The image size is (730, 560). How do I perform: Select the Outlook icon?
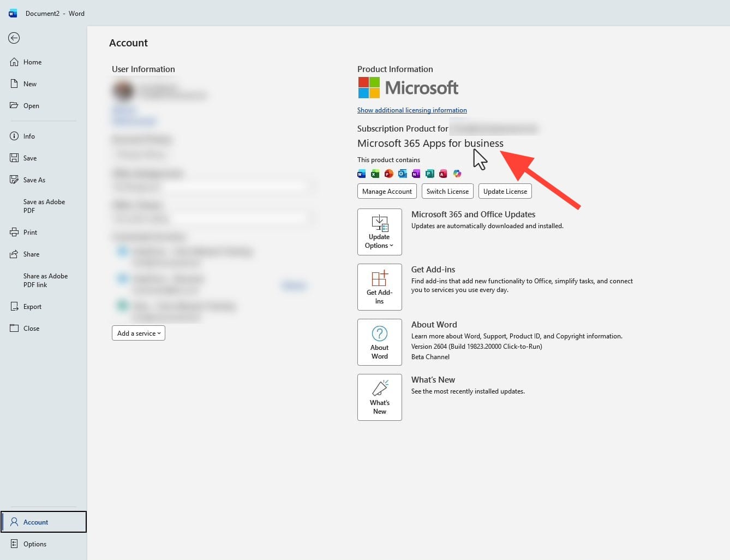pos(403,174)
